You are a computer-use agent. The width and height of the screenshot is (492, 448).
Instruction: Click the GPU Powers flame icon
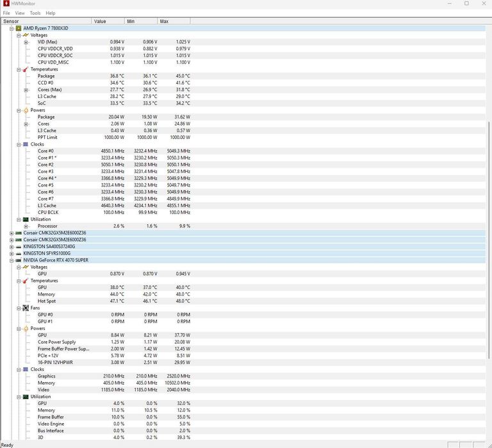(26, 328)
